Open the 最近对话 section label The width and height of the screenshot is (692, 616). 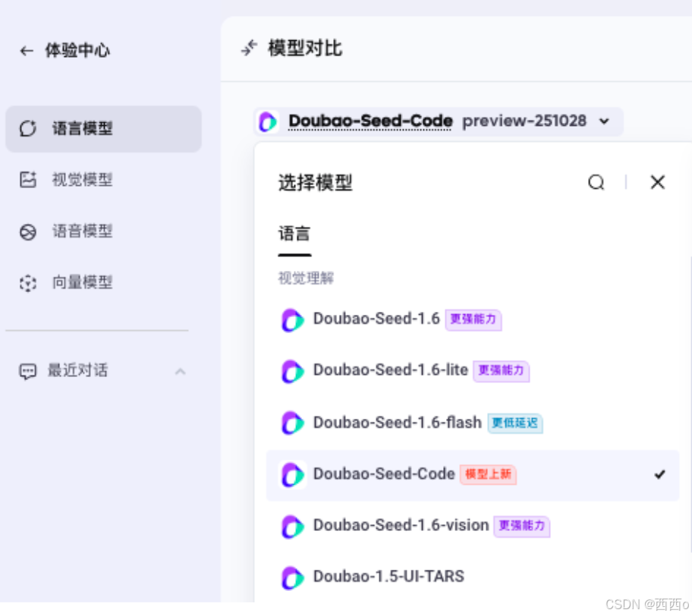[x=77, y=370]
